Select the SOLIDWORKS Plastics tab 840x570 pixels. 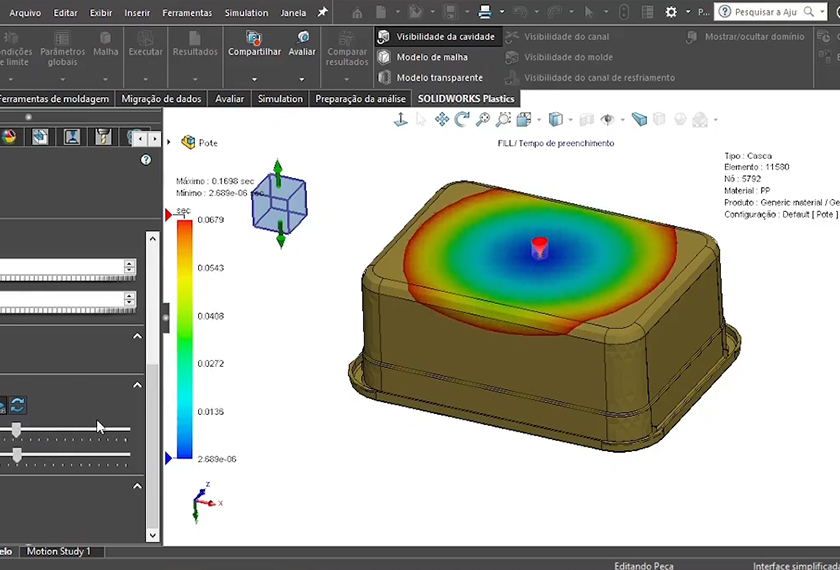(466, 99)
